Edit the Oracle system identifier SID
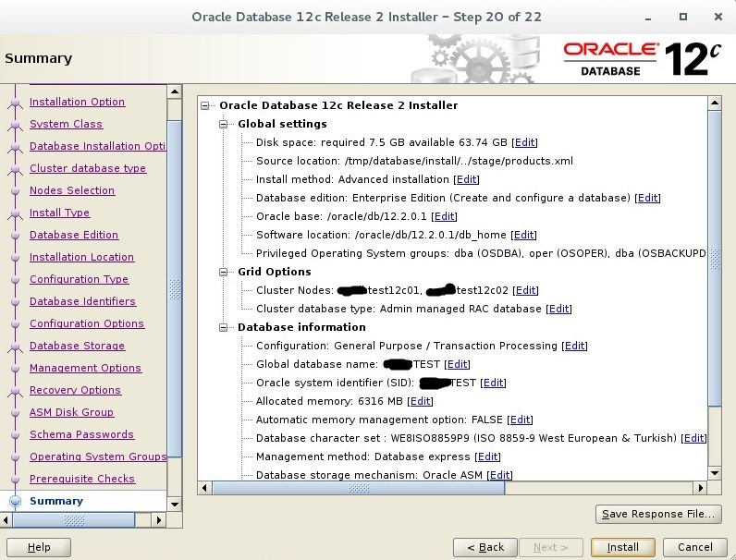 pyautogui.click(x=493, y=383)
